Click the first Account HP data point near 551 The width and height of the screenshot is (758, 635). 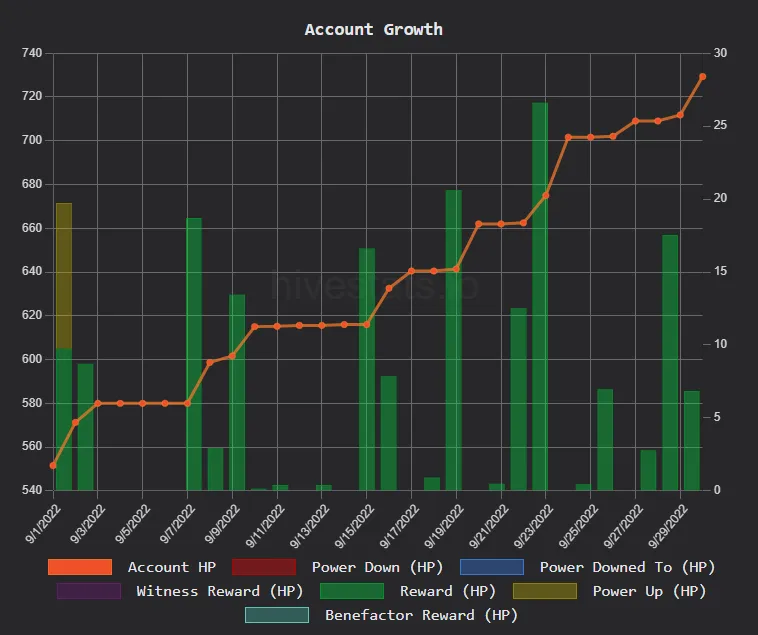tap(53, 465)
